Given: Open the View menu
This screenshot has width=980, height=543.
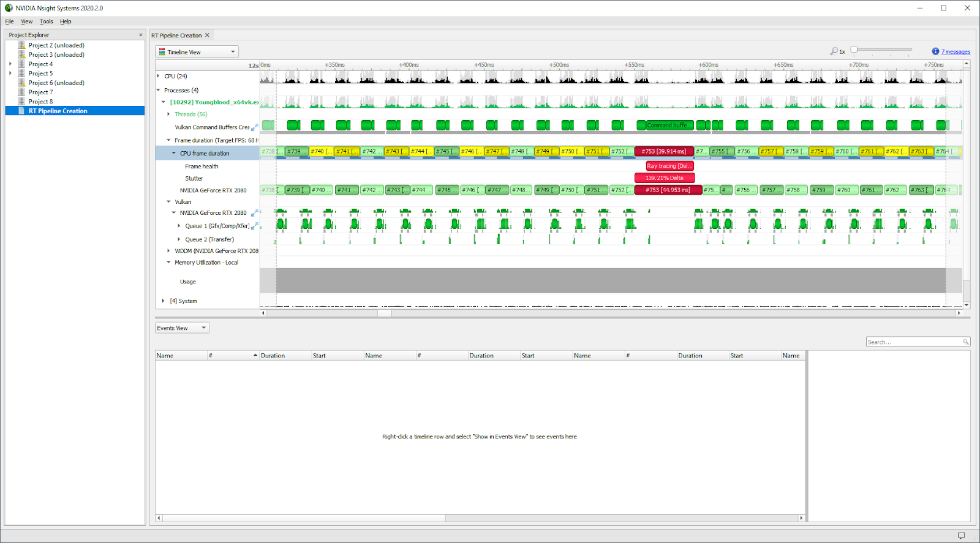Looking at the screenshot, I should point(26,21).
